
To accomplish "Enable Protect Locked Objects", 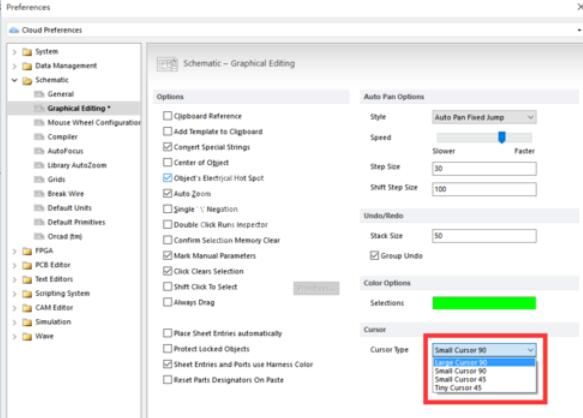I will [167, 348].
